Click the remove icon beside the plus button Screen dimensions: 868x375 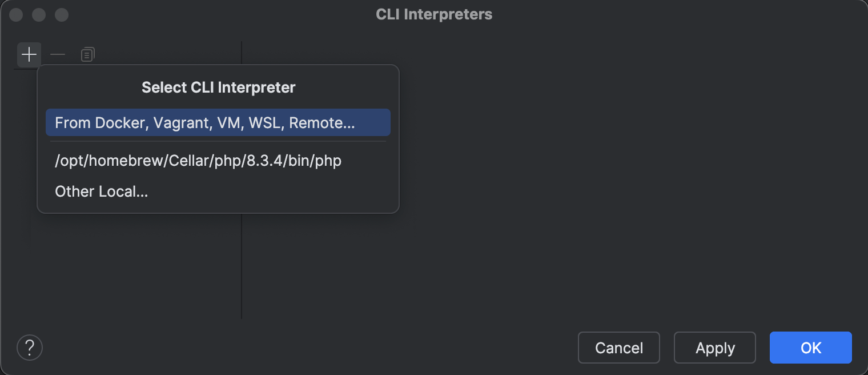pyautogui.click(x=58, y=54)
